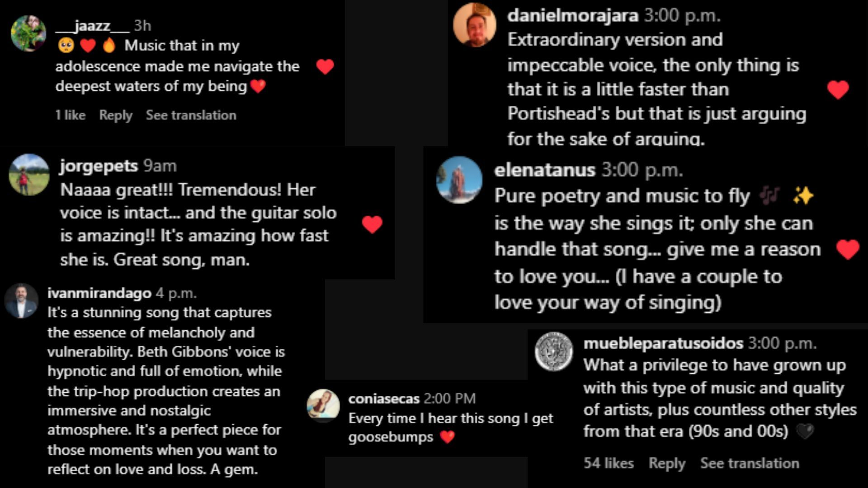Open coniasecas' profile avatar
Screen dimensions: 868x488
pos(323,405)
